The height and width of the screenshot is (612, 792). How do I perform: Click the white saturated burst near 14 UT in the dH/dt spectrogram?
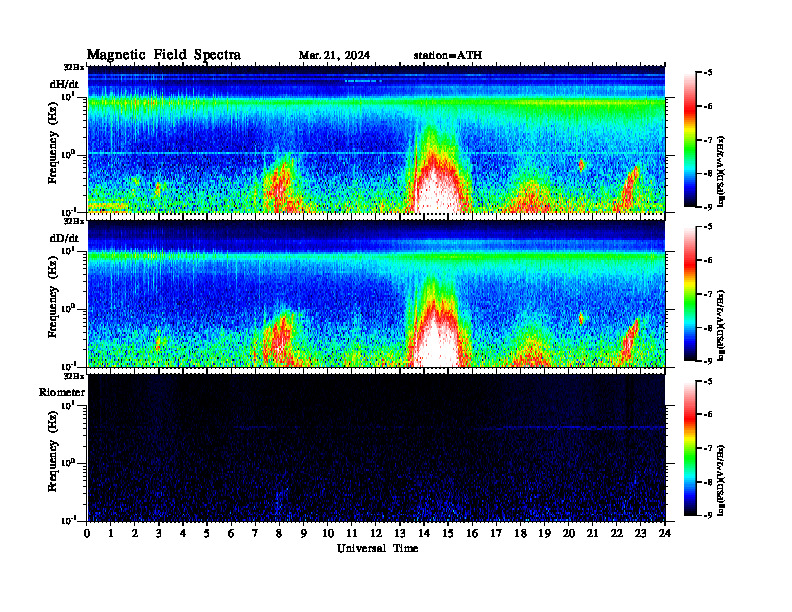pos(438,189)
